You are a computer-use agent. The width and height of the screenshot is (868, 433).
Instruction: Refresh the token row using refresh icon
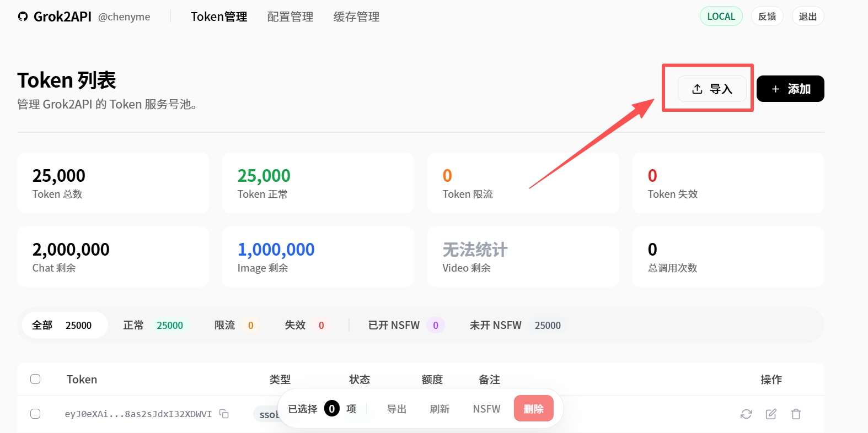(x=746, y=414)
